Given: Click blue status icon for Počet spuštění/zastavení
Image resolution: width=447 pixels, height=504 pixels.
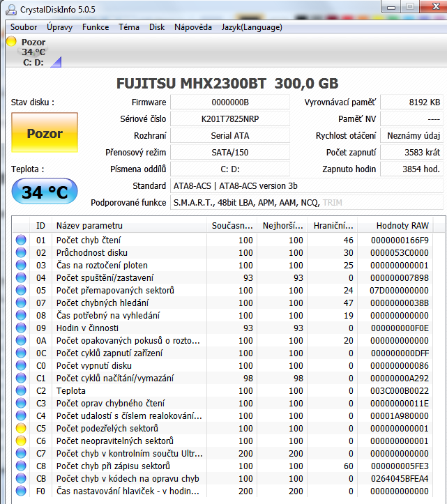Looking at the screenshot, I should tap(21, 277).
